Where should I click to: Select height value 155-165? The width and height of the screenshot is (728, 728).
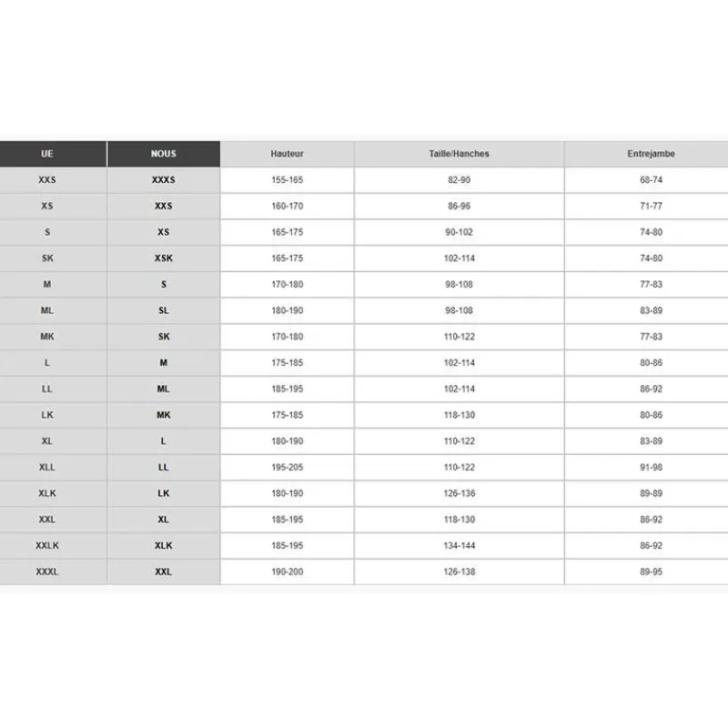[287, 179]
